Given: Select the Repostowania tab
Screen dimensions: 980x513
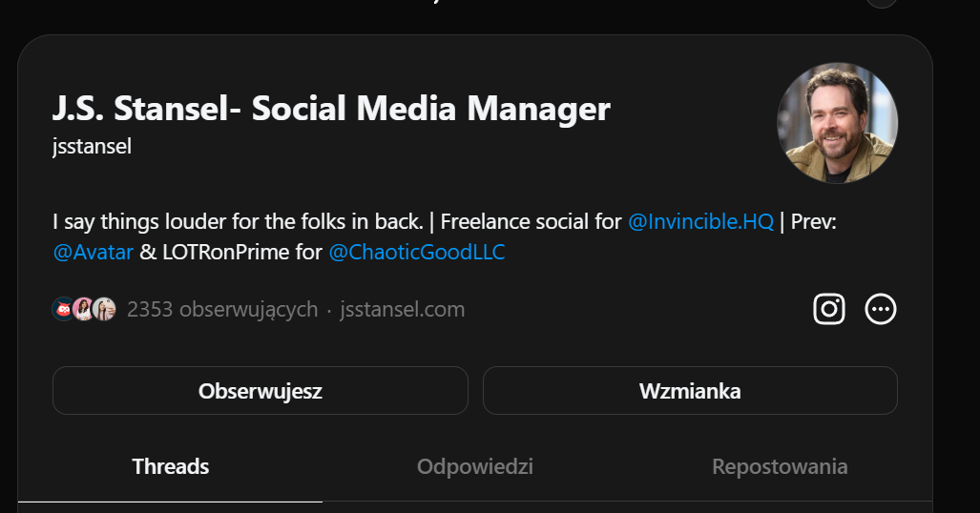Looking at the screenshot, I should pyautogui.click(x=779, y=467).
